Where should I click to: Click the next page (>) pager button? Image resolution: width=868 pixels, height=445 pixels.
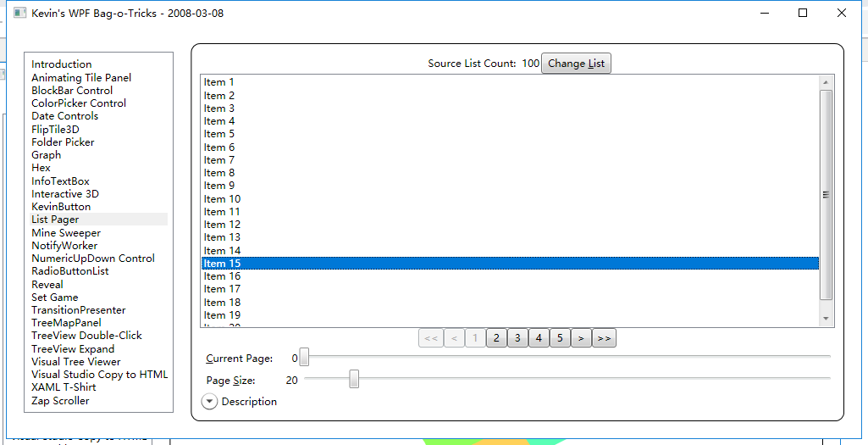pos(581,338)
